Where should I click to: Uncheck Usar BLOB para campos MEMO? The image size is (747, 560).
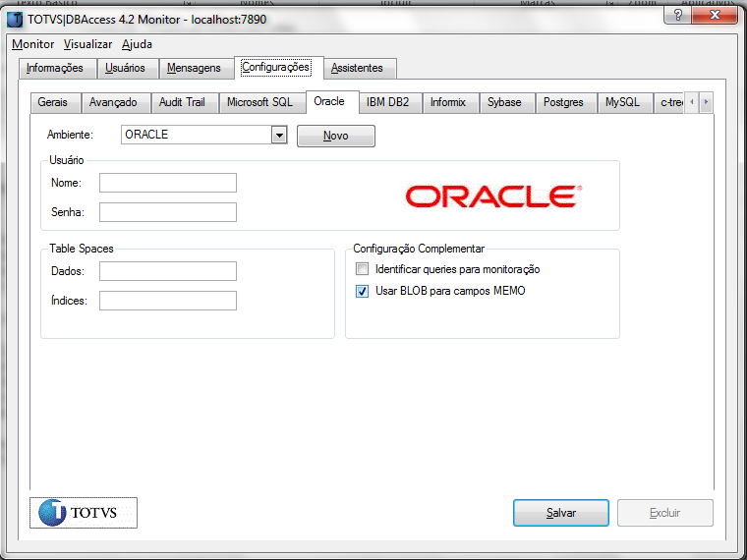click(x=362, y=291)
